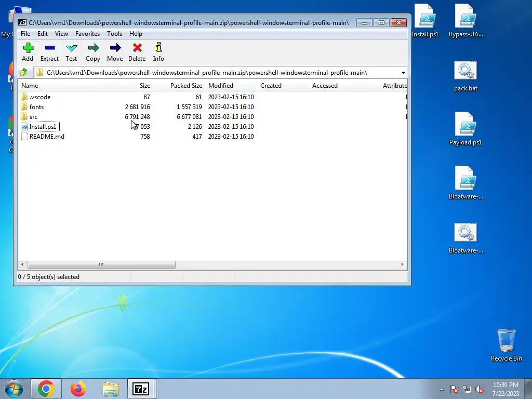
Task: Click the Action Center flag tray icon
Action: tap(455, 389)
